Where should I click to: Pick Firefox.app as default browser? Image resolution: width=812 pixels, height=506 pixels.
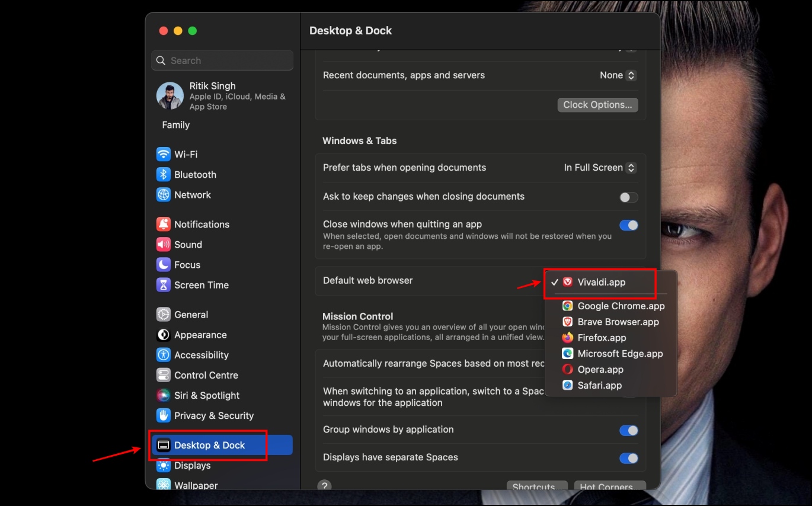[x=611, y=338]
